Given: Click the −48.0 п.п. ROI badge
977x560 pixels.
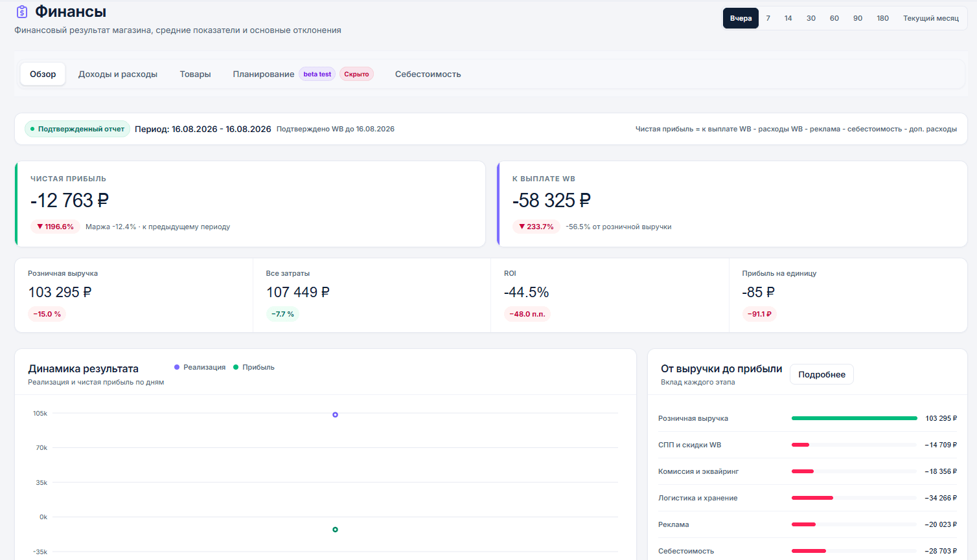Looking at the screenshot, I should 527,314.
